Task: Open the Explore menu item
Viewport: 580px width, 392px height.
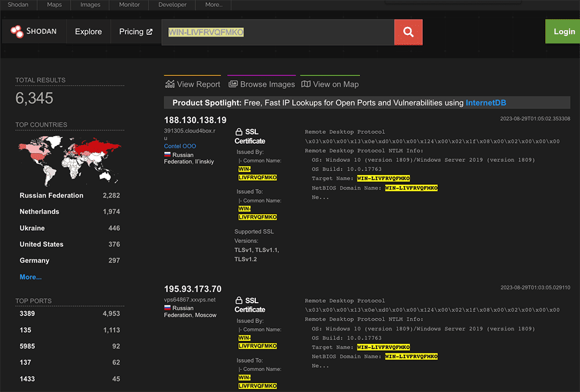Action: 88,32
